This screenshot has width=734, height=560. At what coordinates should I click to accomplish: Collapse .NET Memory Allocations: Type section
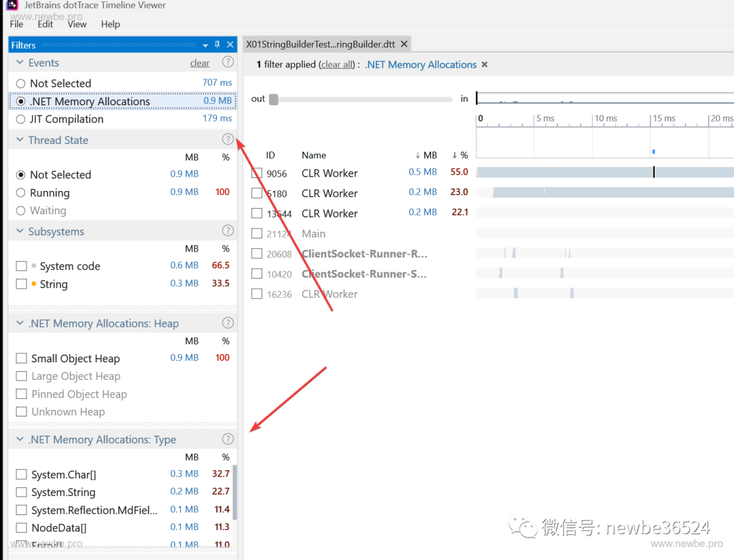point(20,439)
